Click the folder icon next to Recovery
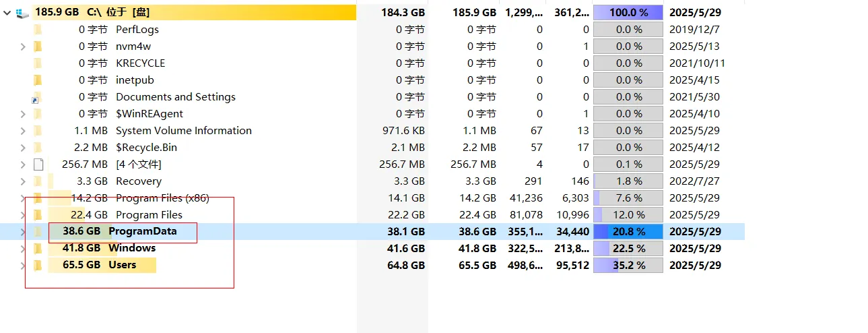Viewport: 868px width, 333px height. 38,181
